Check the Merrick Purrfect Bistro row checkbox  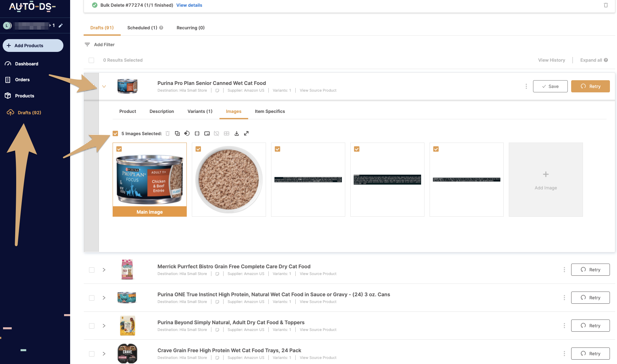(92, 270)
